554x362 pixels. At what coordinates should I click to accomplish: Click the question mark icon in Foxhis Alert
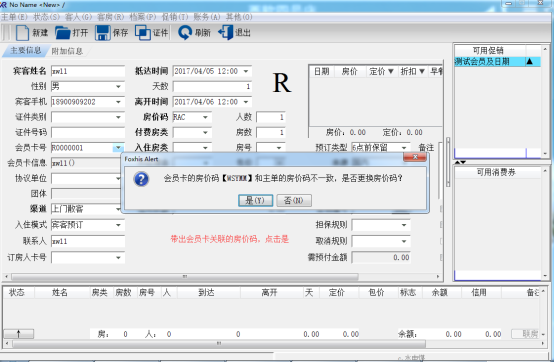point(141,179)
